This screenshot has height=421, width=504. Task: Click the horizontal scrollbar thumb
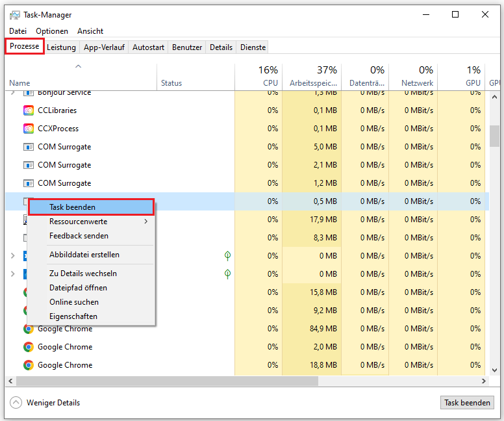[x=167, y=381]
